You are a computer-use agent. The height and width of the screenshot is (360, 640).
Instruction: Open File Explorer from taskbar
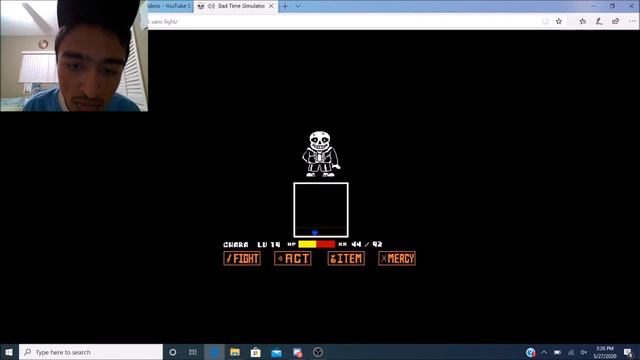235,352
